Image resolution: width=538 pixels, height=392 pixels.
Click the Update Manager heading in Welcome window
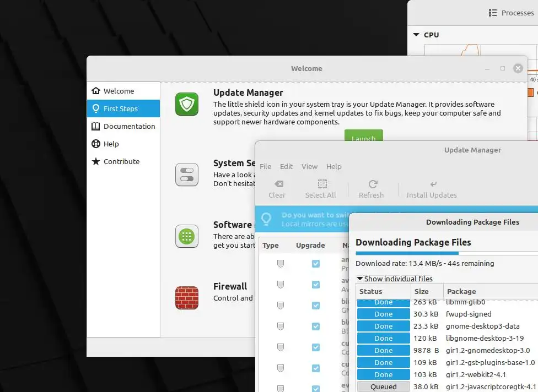click(248, 92)
